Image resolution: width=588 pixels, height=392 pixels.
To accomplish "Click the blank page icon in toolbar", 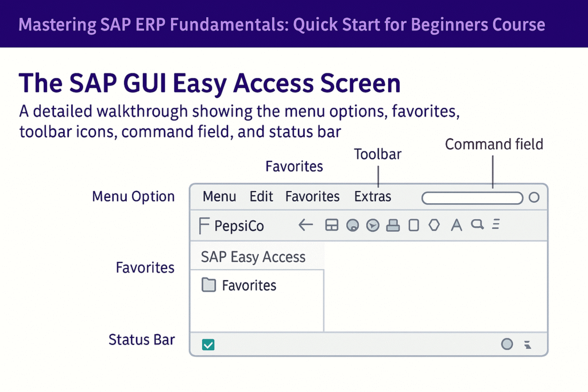I will coord(413,225).
